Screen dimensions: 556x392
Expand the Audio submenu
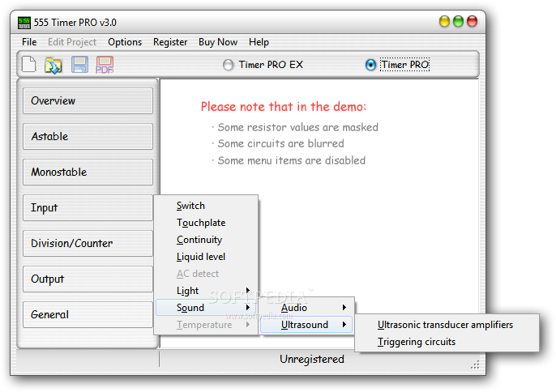click(x=306, y=307)
